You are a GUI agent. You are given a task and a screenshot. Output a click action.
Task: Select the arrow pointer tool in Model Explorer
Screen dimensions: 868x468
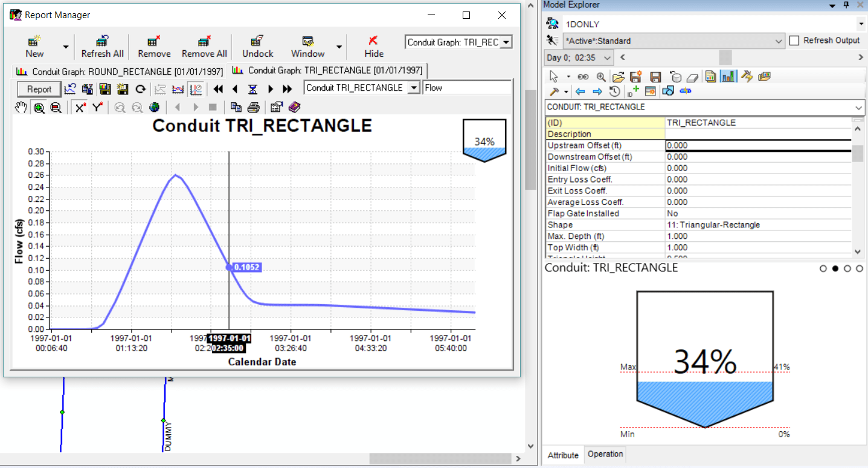(x=553, y=77)
